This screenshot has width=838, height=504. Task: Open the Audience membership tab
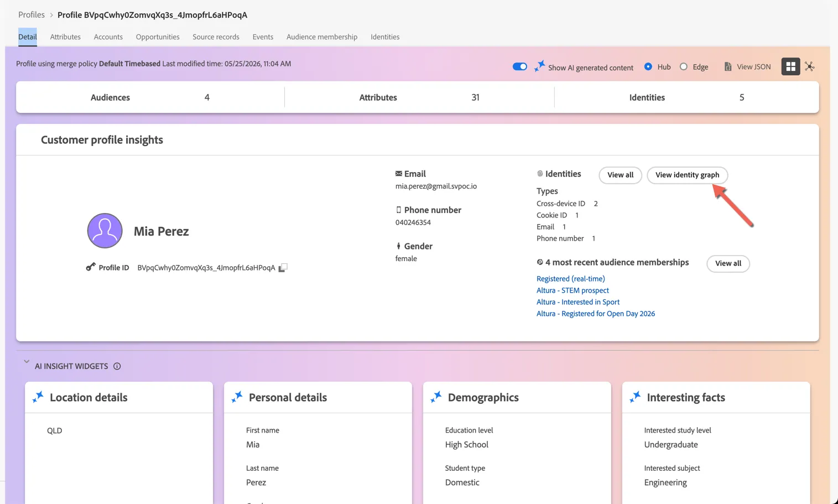click(x=322, y=37)
